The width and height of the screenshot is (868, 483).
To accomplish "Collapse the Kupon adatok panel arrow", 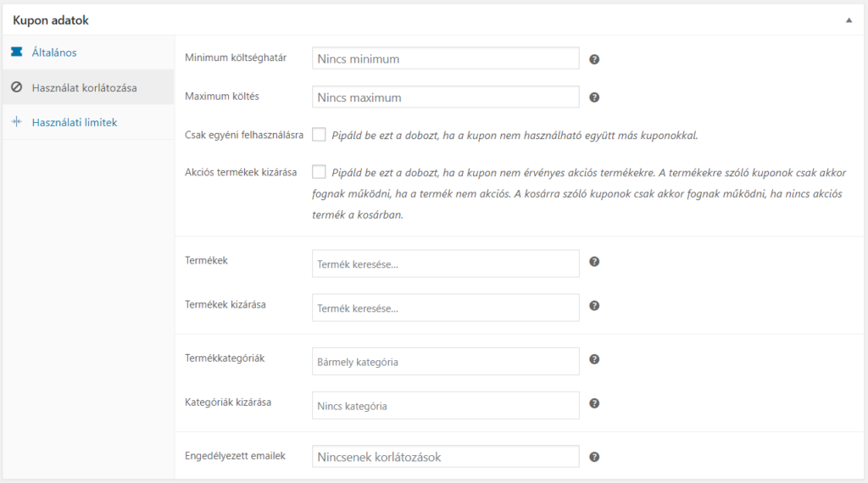I will [849, 20].
